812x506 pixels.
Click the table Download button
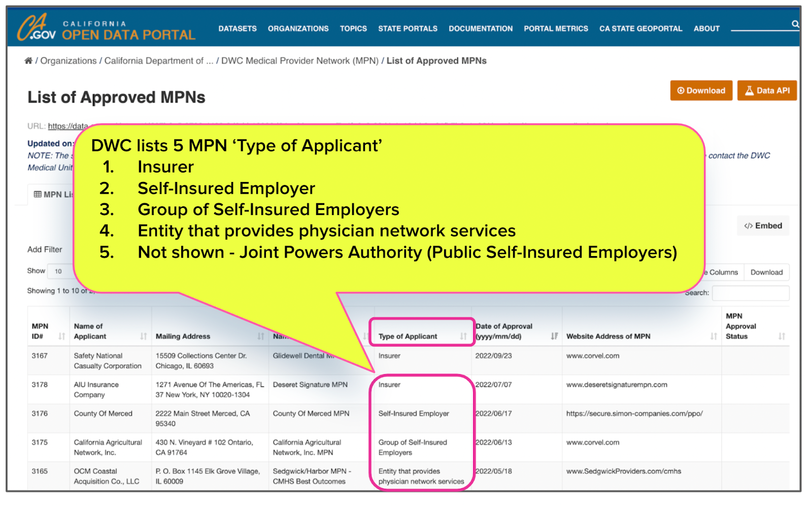tap(766, 272)
